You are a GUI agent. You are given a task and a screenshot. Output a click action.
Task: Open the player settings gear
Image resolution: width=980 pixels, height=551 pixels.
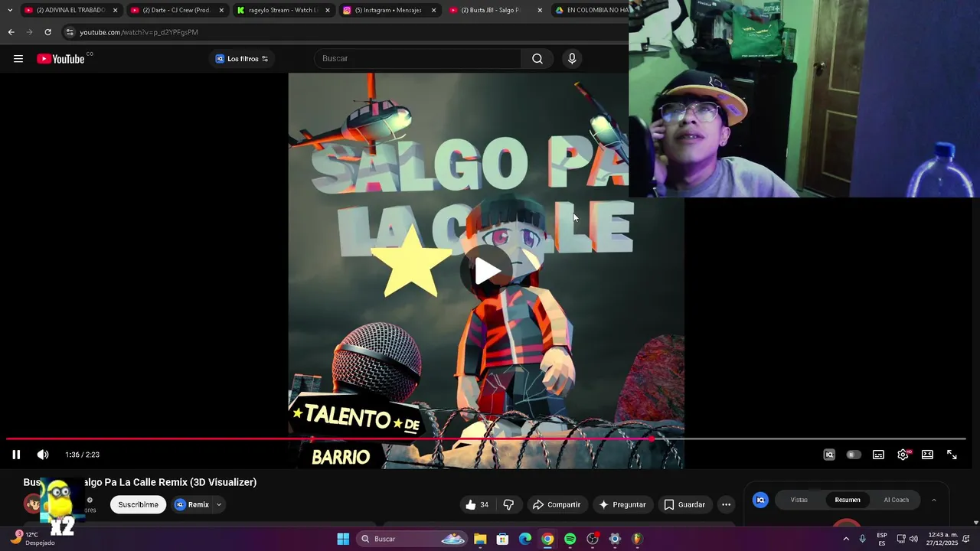click(903, 455)
